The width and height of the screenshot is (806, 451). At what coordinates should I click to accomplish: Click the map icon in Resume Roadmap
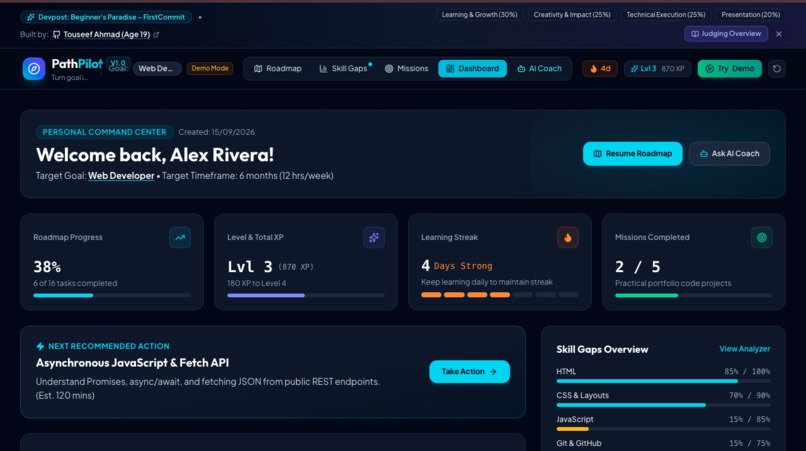597,154
